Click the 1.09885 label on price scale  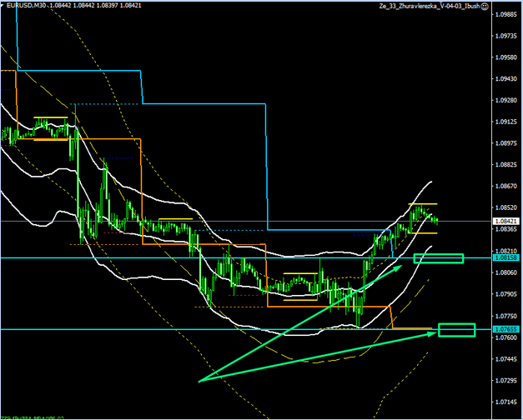click(505, 15)
